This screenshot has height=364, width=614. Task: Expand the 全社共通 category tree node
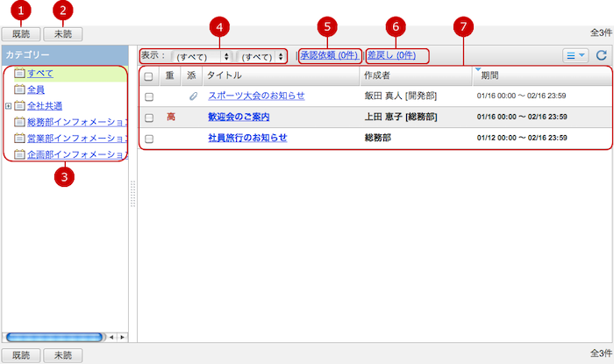click(x=8, y=106)
